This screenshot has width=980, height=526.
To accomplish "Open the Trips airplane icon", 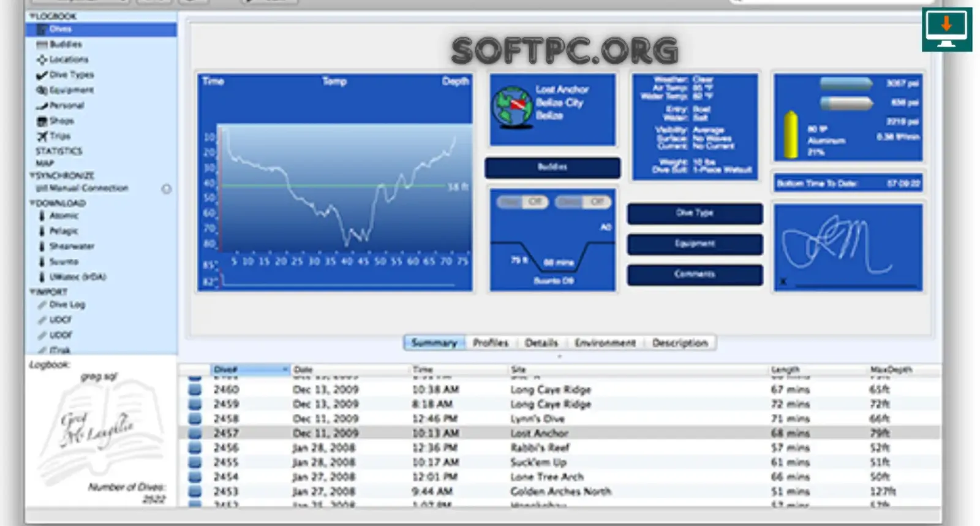I will coord(42,136).
